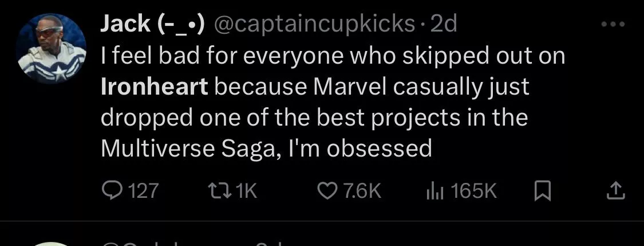
Task: Click the reply speech bubble icon
Action: (x=111, y=191)
